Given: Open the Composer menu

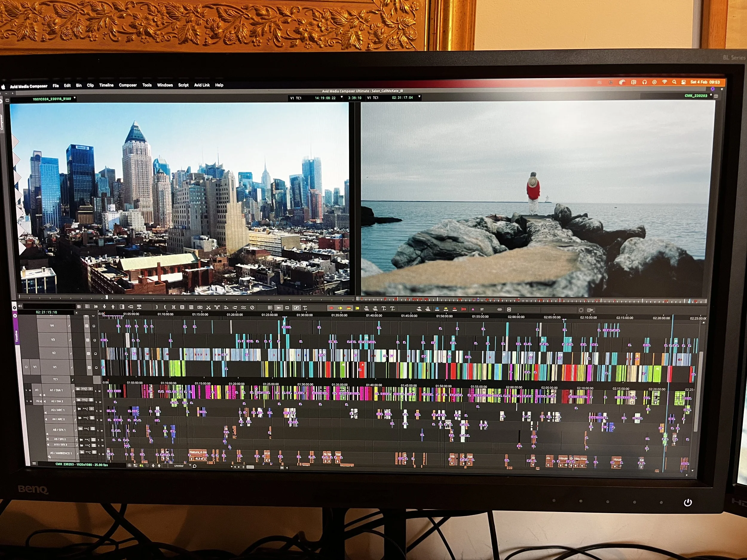Looking at the screenshot, I should pyautogui.click(x=128, y=85).
